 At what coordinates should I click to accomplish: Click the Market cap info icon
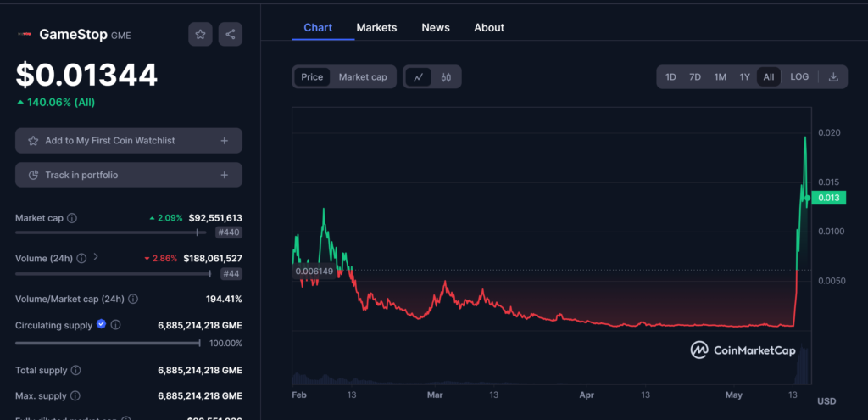tap(72, 218)
